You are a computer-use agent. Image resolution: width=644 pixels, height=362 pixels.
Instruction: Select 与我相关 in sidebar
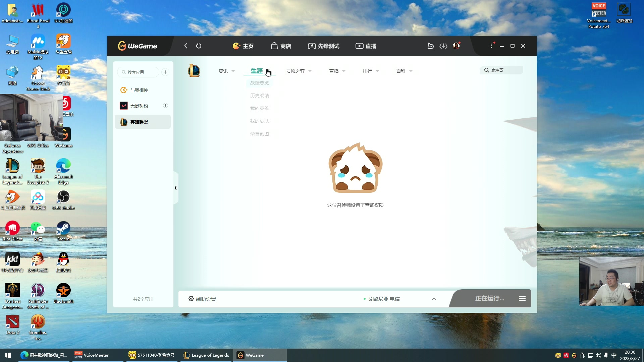click(143, 90)
